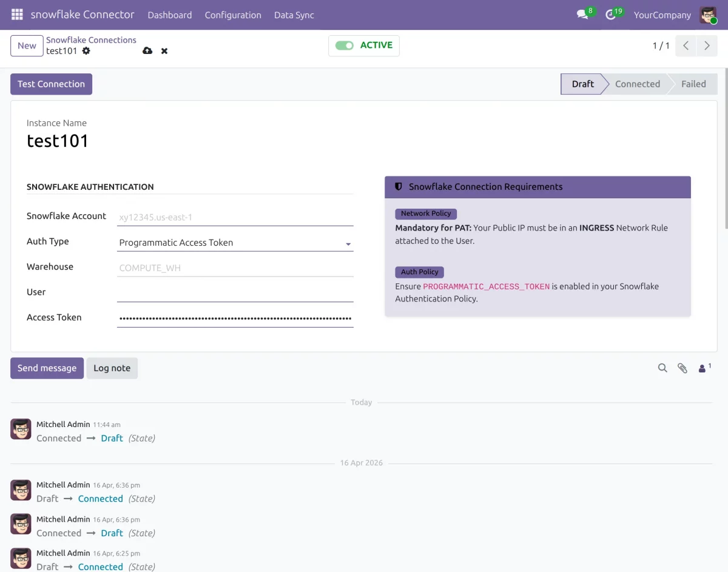Click the Access Token password field

click(235, 318)
